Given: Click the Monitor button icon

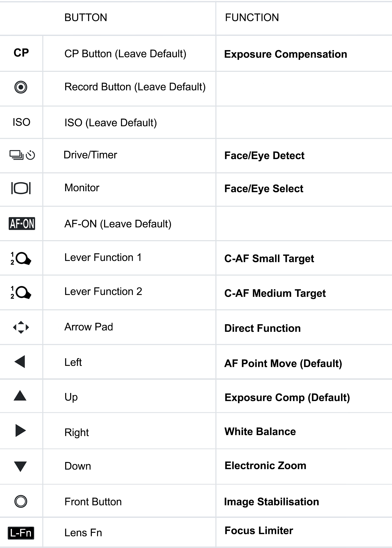Looking at the screenshot, I should (x=21, y=188).
